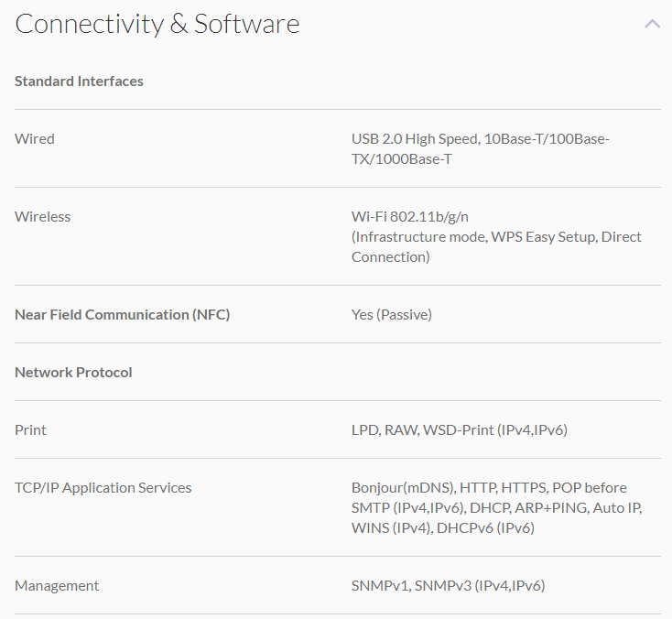672x619 pixels.
Task: Click the SMTP (IPv4,IPv6), DHCP text line
Action: pyautogui.click(x=496, y=508)
